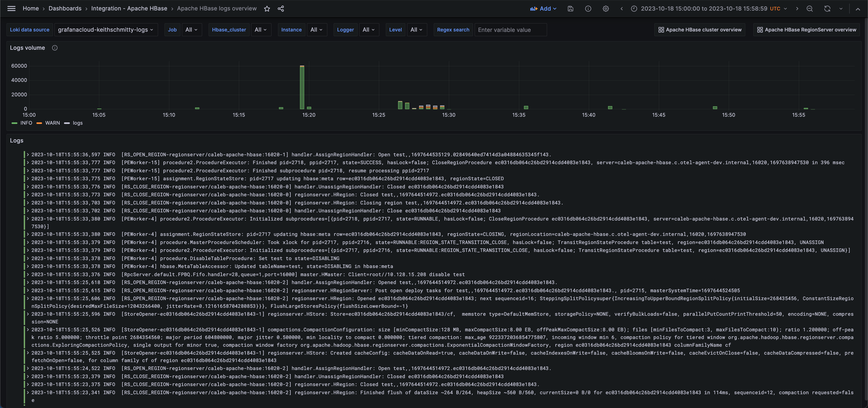Zoom out the time range
The height and width of the screenshot is (408, 868).
[809, 9]
